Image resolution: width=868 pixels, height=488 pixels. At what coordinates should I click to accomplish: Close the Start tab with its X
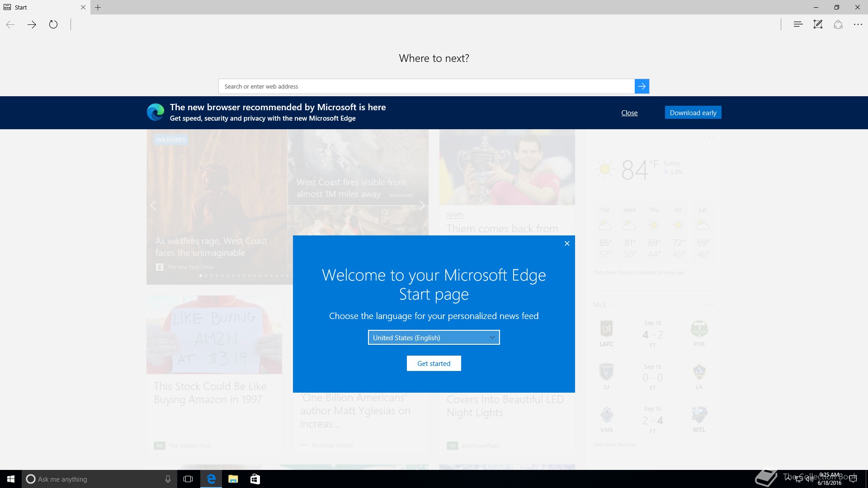pos(83,7)
